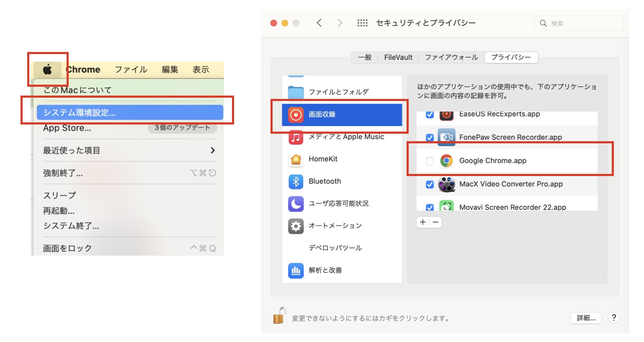Click the FonePaw Screen Recorder app icon
644x342 pixels.
(446, 137)
